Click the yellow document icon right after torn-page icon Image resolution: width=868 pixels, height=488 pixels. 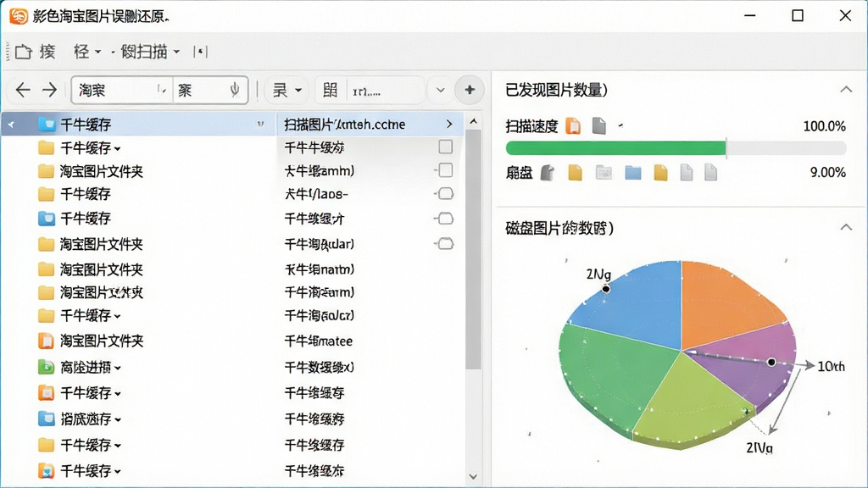click(576, 173)
